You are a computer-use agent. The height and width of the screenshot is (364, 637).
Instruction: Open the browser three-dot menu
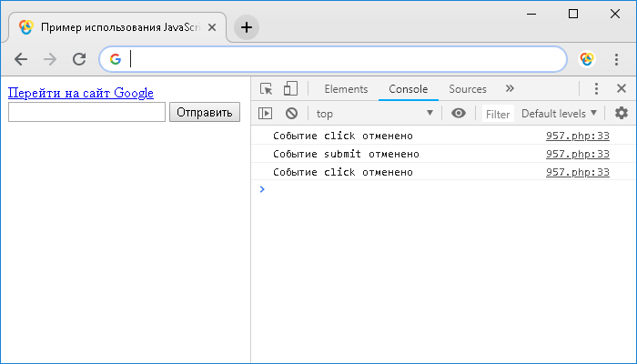click(x=616, y=59)
